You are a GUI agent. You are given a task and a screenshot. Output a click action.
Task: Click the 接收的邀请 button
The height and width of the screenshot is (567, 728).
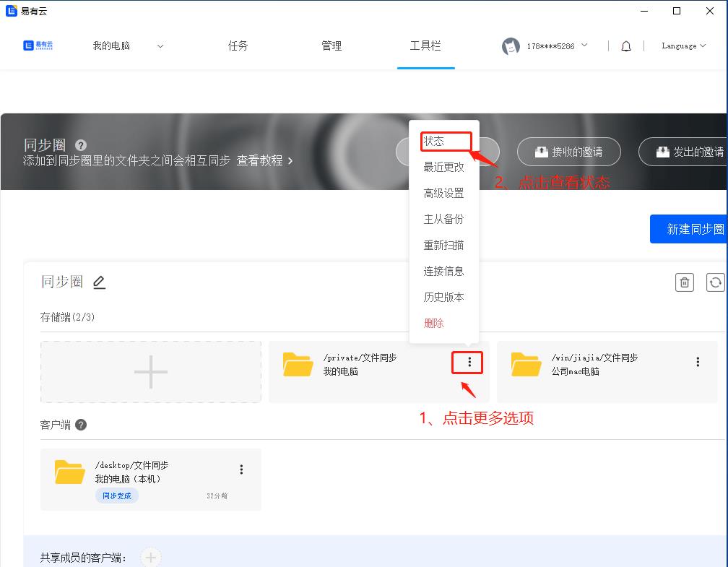pos(569,152)
